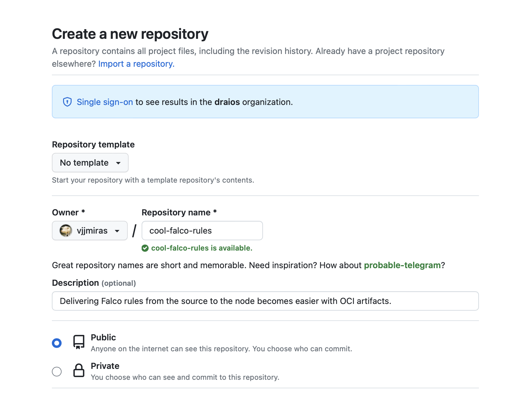The width and height of the screenshot is (532, 398).
Task: Click the shield icon in the sign-on banner
Action: (67, 102)
